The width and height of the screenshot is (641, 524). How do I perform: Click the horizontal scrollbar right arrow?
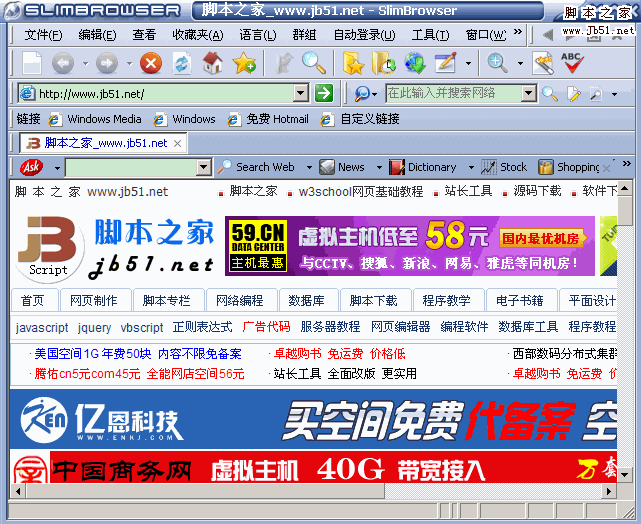point(609,491)
